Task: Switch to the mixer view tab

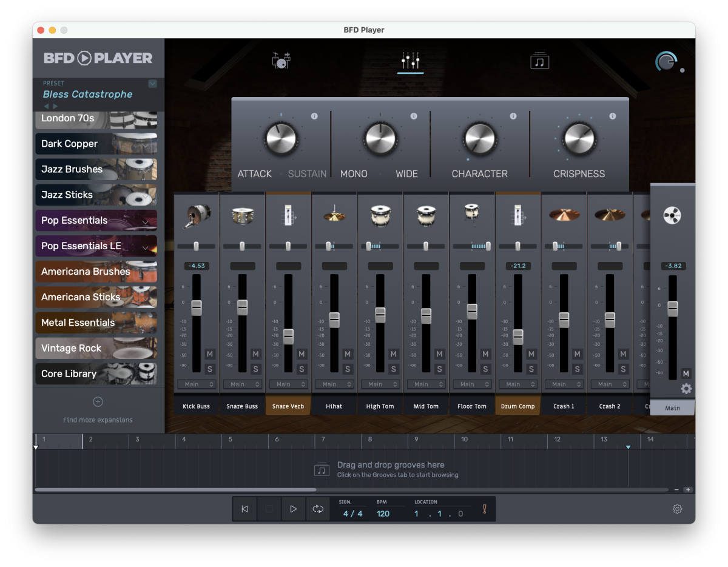Action: (x=411, y=61)
